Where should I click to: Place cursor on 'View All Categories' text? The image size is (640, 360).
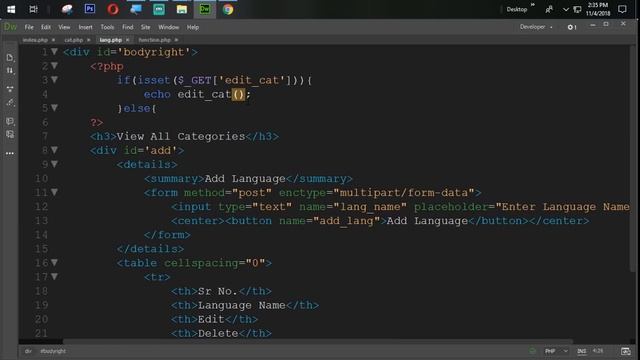[181, 136]
